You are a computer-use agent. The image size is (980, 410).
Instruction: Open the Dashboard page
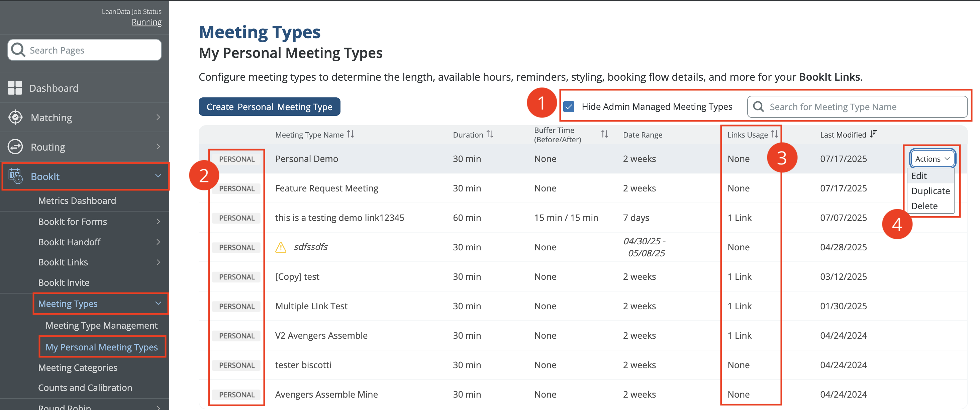pos(54,88)
